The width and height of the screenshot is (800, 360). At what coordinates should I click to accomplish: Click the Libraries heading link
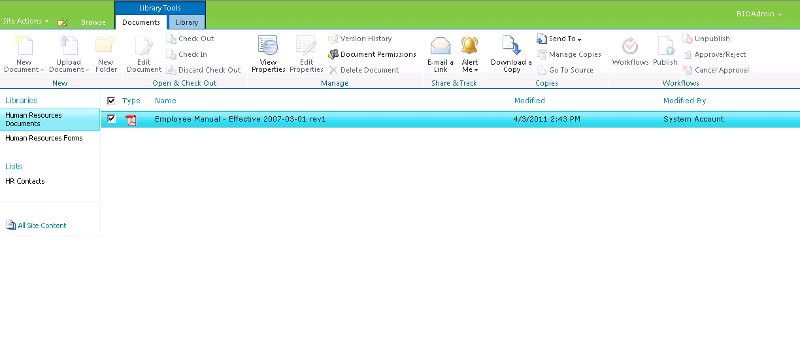tap(21, 100)
